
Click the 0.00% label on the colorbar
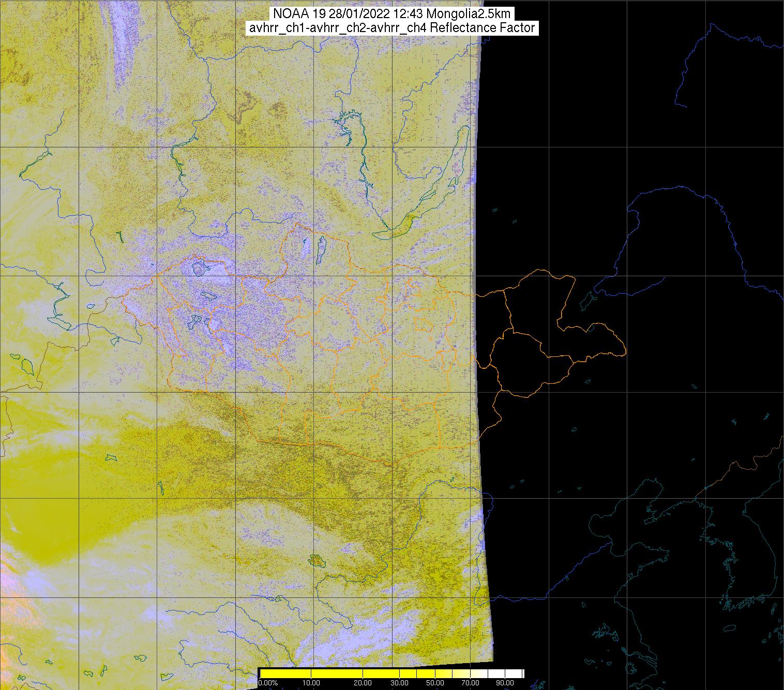[x=268, y=684]
